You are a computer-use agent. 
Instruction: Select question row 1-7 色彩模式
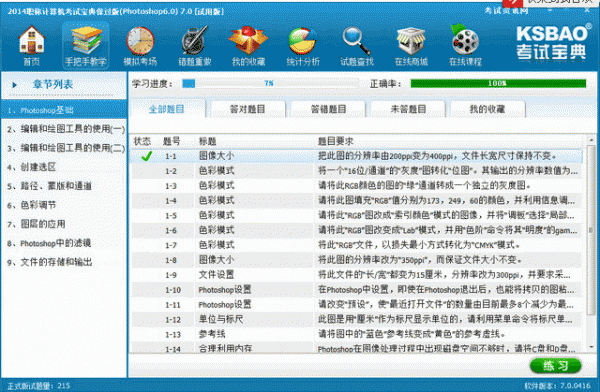357,245
